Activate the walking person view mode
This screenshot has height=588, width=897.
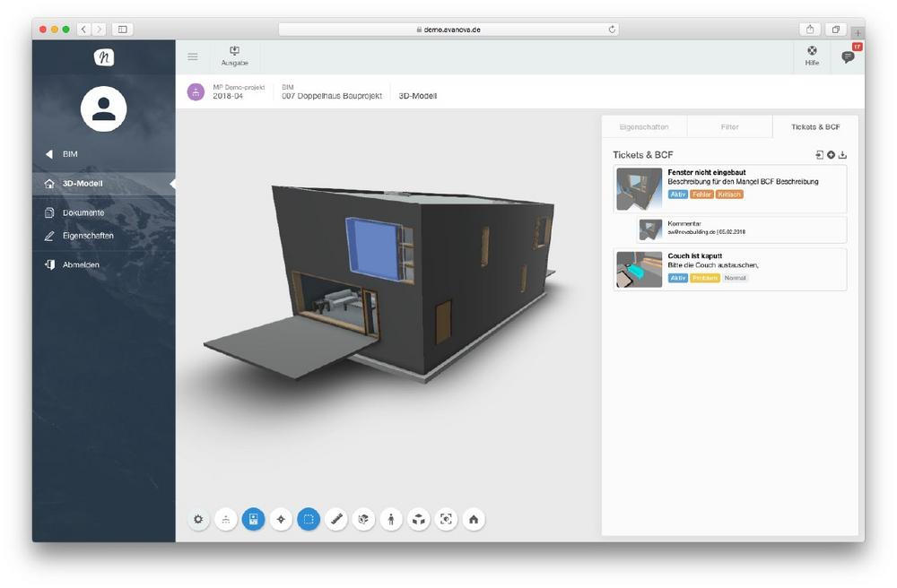[x=391, y=519]
